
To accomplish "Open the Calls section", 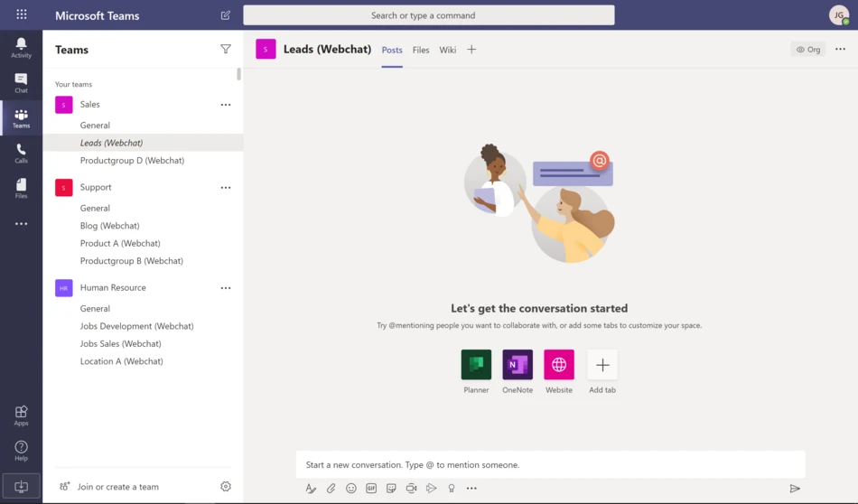I will [21, 154].
